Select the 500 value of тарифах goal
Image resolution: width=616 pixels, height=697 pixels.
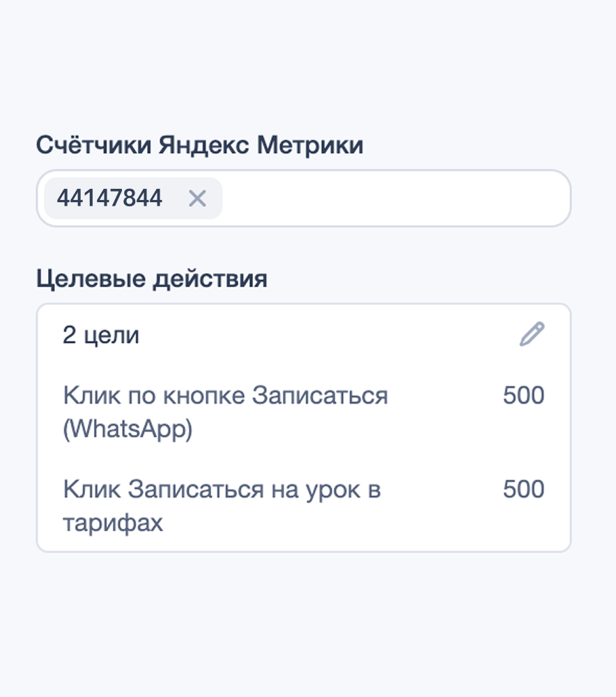pyautogui.click(x=523, y=489)
